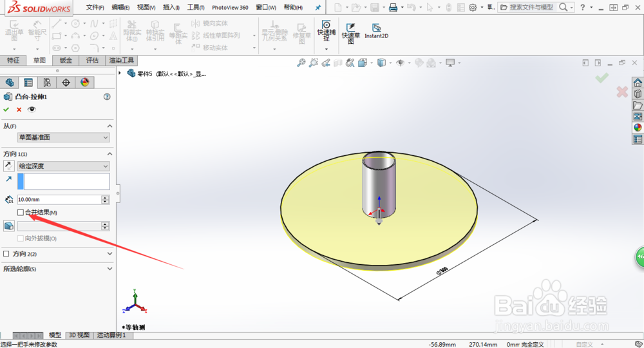Open the 编辑 (Edit) menu
Image resolution: width=644 pixels, height=348 pixels.
(121, 7)
